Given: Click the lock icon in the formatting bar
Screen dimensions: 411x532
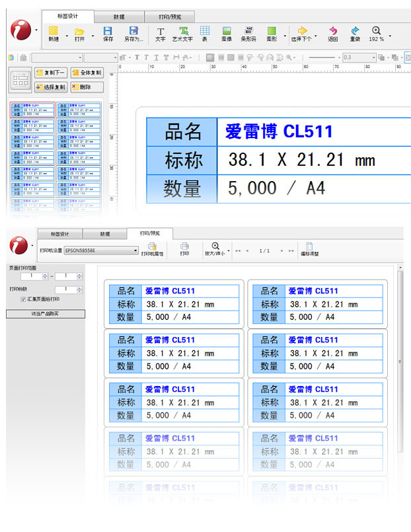Looking at the screenshot, I should coord(23,57).
